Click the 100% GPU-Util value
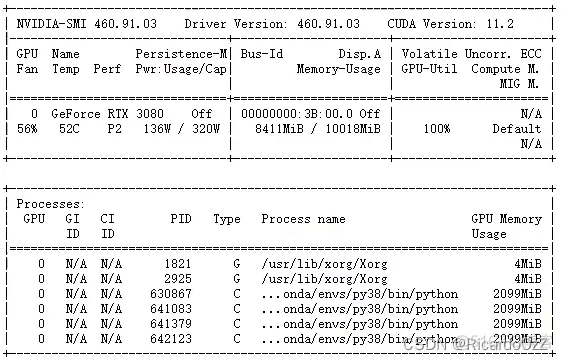This screenshot has width=563, height=360. (437, 128)
